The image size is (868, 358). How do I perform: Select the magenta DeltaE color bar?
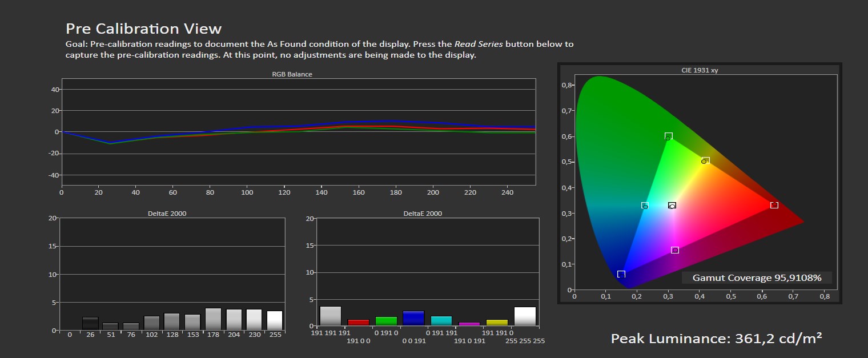click(x=469, y=324)
